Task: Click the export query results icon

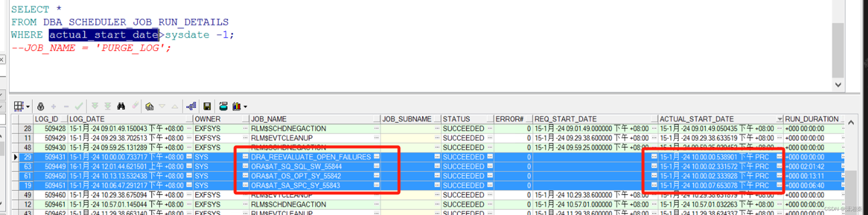Action: click(223, 106)
